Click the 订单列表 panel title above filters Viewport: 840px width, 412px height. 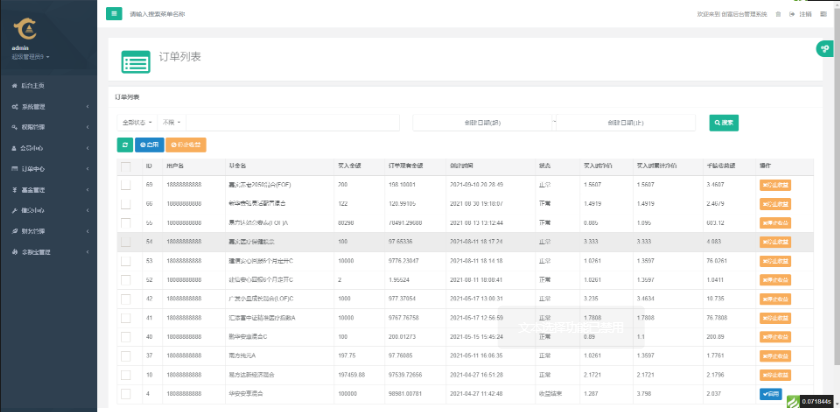[x=127, y=97]
